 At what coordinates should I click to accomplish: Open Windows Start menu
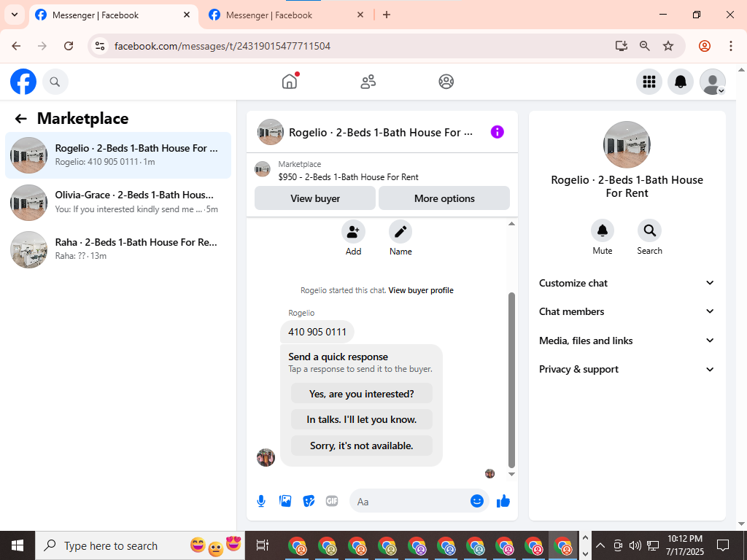[18, 545]
